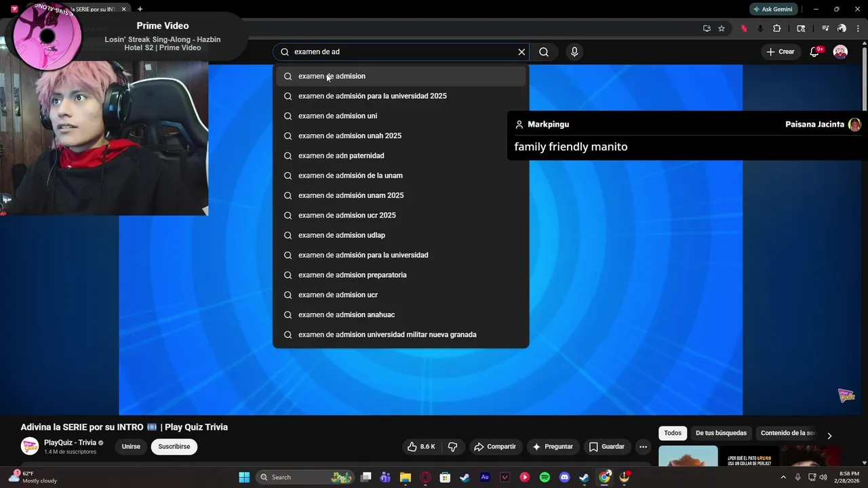Open PlayQuiz - Trivia channel name
The image size is (868, 488).
(71, 443)
